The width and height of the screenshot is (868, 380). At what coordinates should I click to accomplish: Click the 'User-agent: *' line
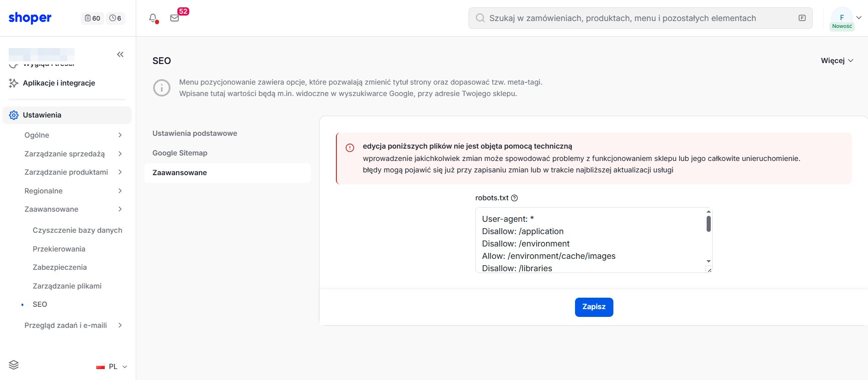tap(508, 219)
